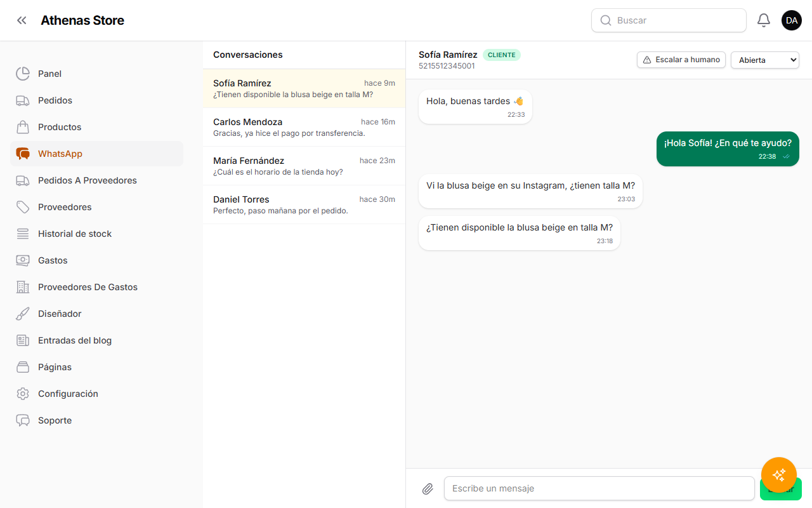Open Proveedores menu item
This screenshot has width=812, height=508.
point(96,207)
